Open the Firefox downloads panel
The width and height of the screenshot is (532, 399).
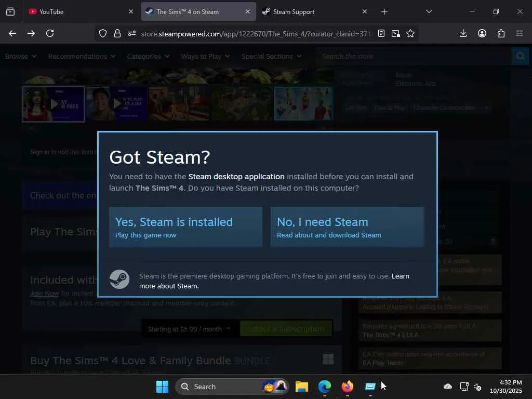[x=463, y=33]
